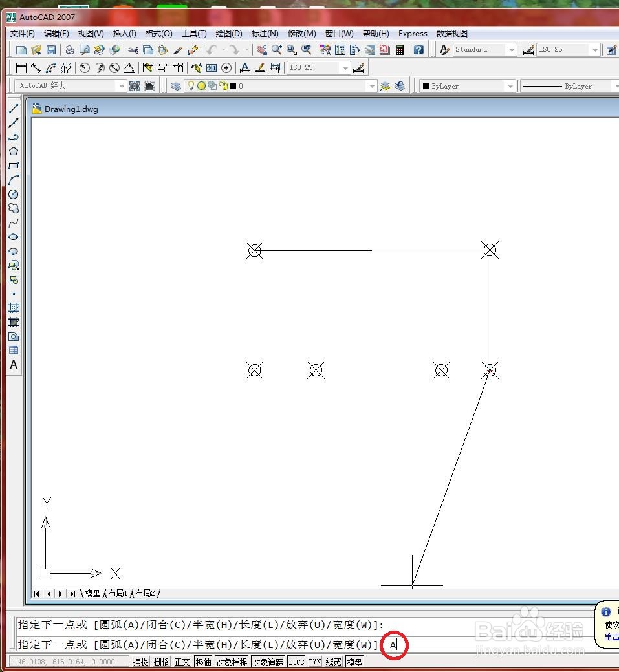The image size is (619, 672).
Task: Switch to the 布局2 layout tab
Action: (x=146, y=594)
